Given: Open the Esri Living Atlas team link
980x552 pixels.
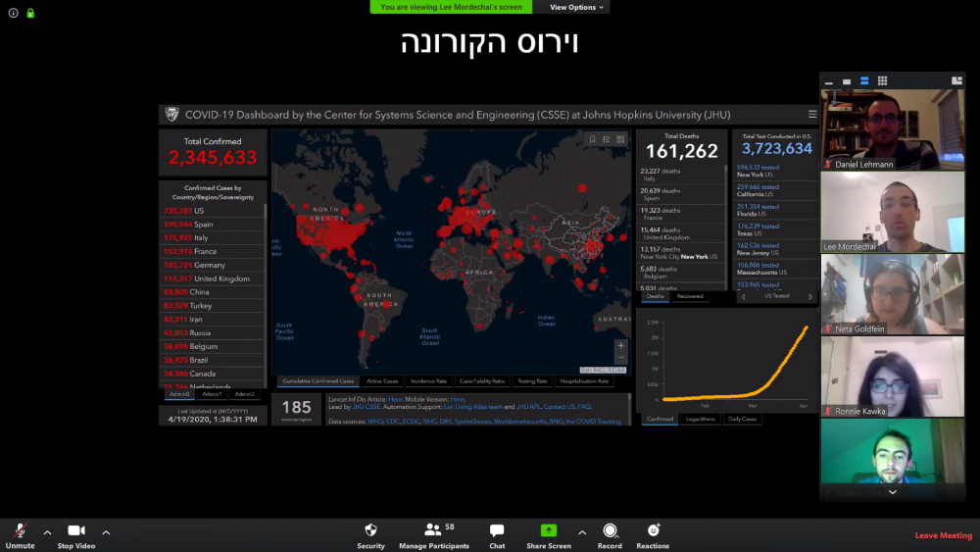Looking at the screenshot, I should [x=473, y=407].
